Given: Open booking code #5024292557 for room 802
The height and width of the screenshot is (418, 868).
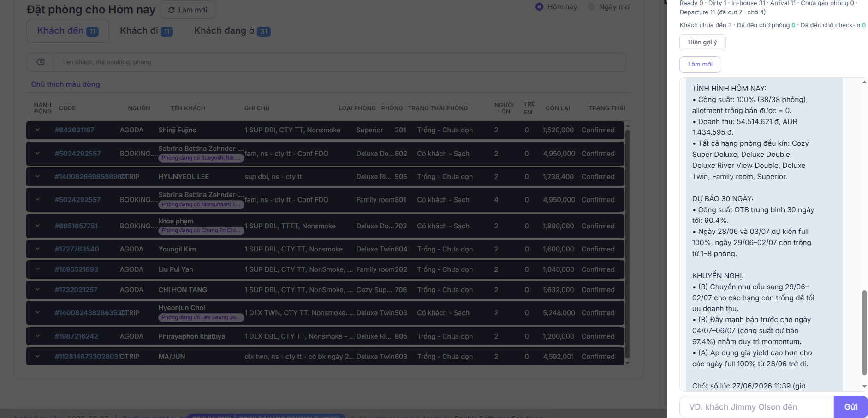Looking at the screenshot, I should tap(77, 154).
